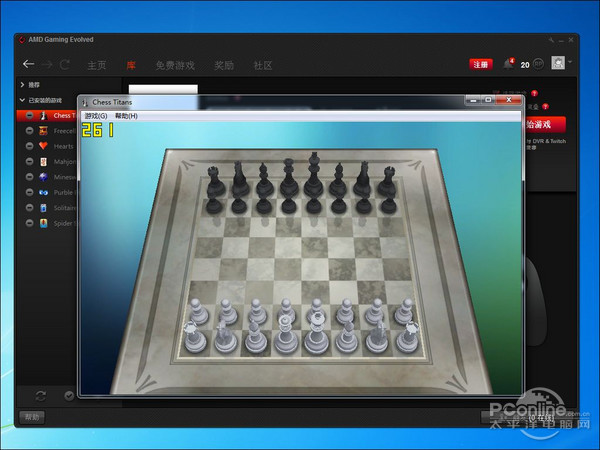Click the red 注册 button
The image size is (600, 450).
481,64
